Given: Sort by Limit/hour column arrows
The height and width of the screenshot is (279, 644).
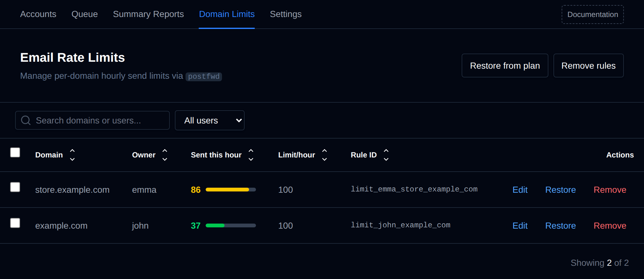Looking at the screenshot, I should pyautogui.click(x=325, y=155).
